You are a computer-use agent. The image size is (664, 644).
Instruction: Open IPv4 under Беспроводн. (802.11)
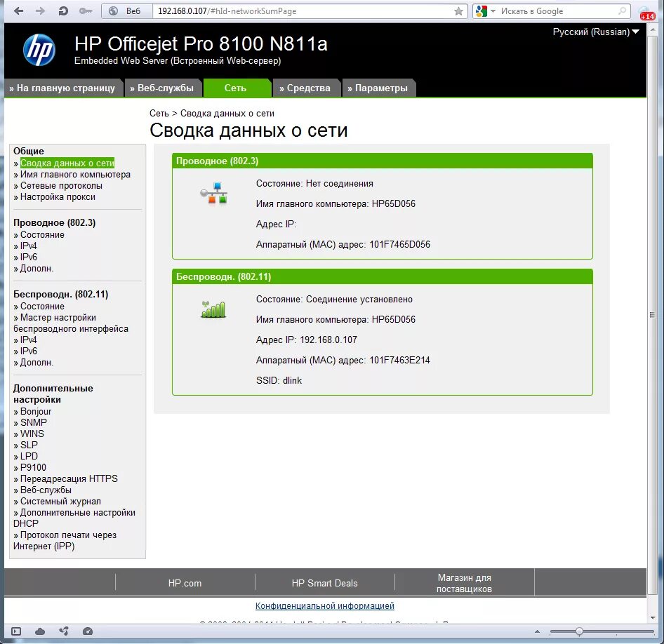[x=28, y=340]
